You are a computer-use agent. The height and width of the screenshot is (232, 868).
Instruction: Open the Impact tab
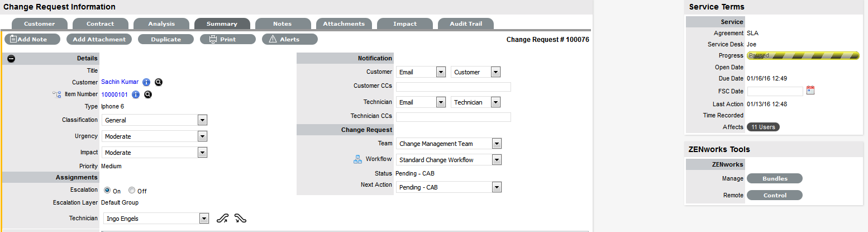coord(404,24)
